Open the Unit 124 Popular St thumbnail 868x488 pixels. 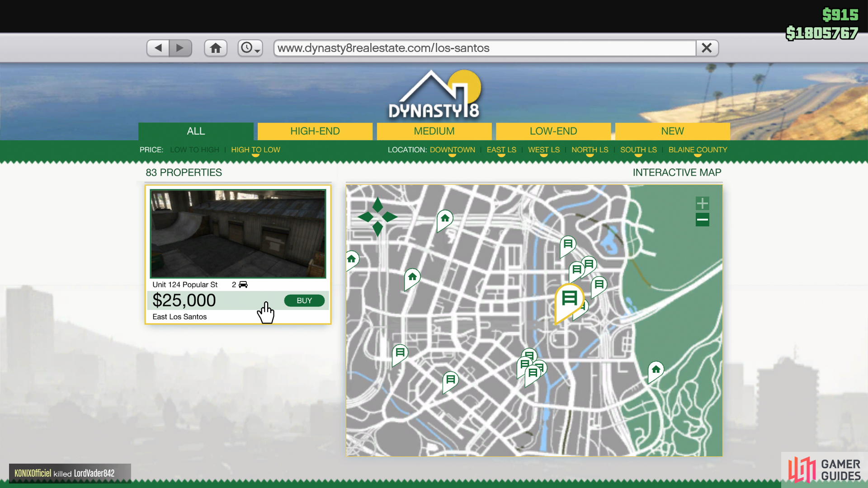(x=238, y=234)
